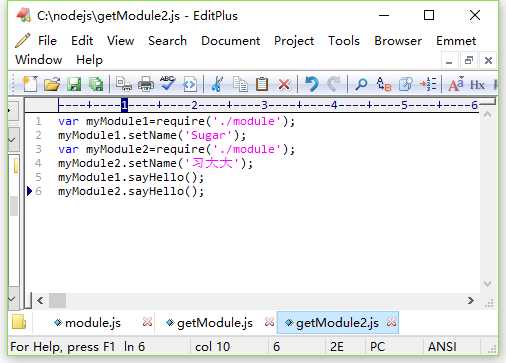The image size is (506, 363).
Task: Open the Emmet menu
Action: 456,41
